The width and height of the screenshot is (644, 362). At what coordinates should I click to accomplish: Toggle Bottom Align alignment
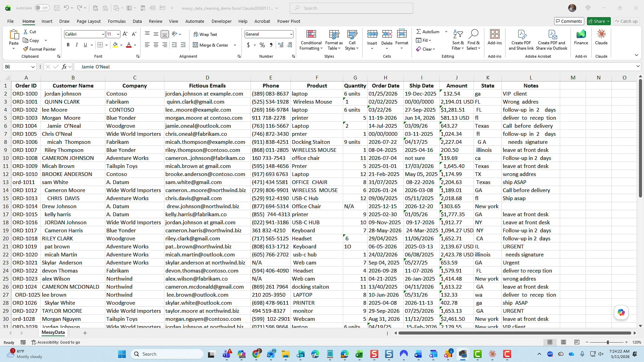(165, 34)
